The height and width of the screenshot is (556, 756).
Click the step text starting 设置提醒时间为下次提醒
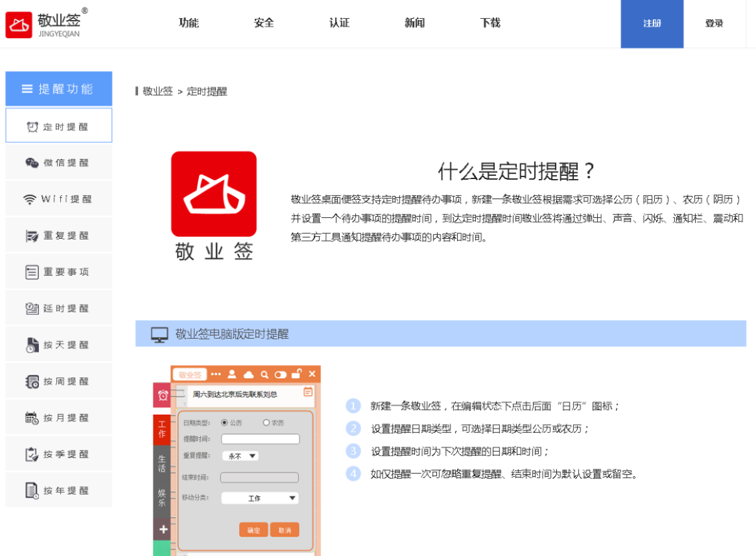(460, 452)
